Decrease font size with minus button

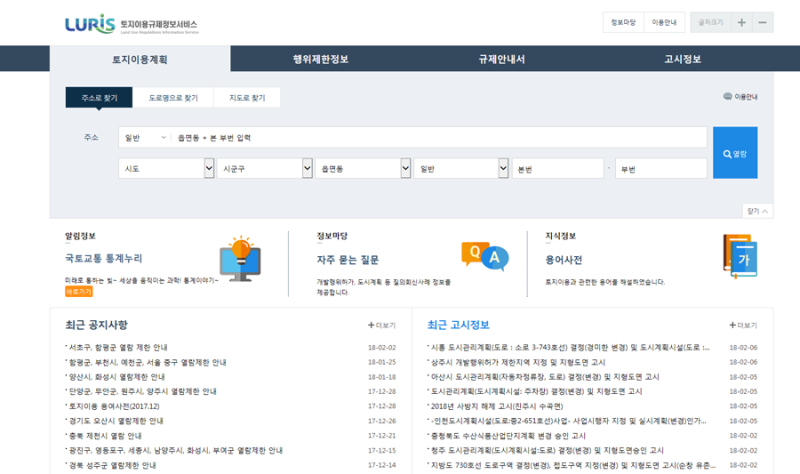[763, 22]
